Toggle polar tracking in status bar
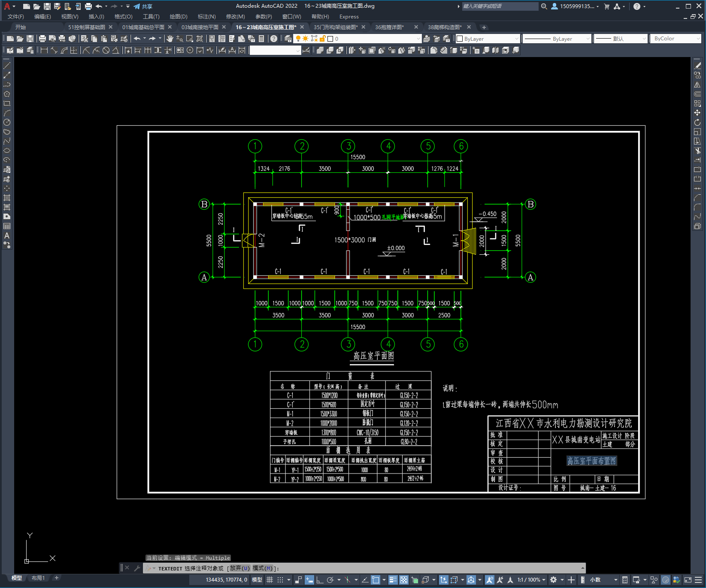This screenshot has width=706, height=588. click(330, 580)
